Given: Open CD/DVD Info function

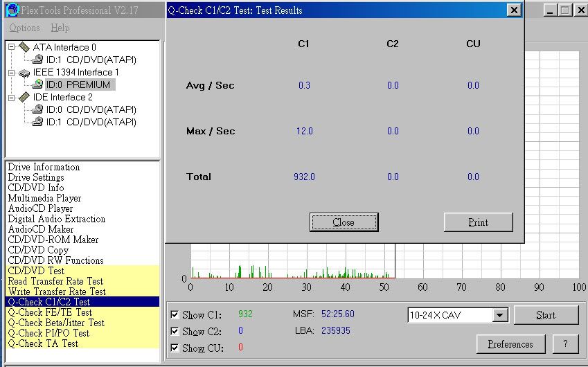Looking at the screenshot, I should coord(36,188).
